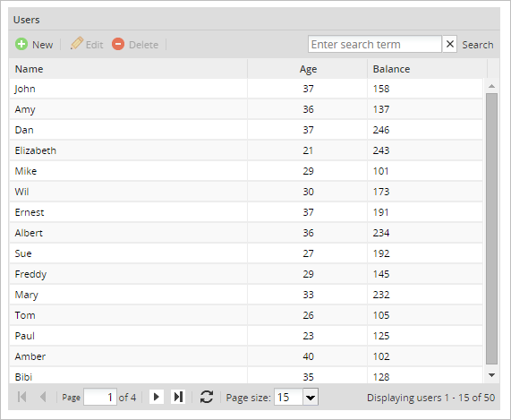Go to the first page
This screenshot has height=420, width=511.
click(x=21, y=397)
